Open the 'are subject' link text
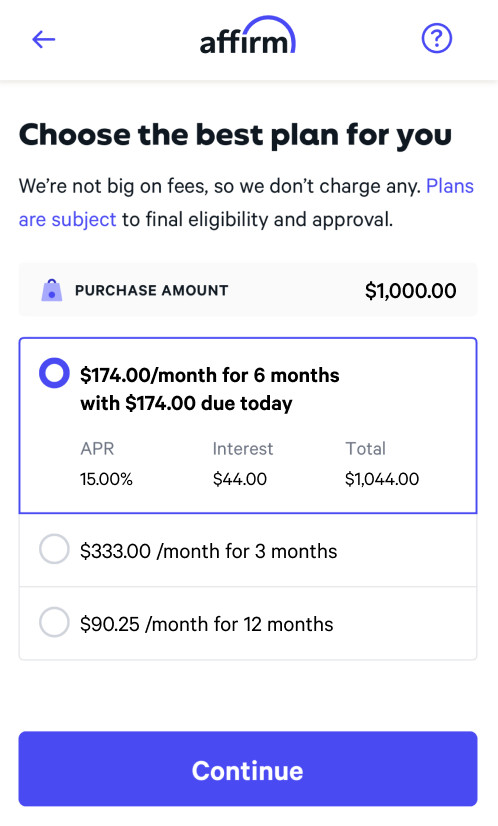This screenshot has height=826, width=498. point(67,219)
